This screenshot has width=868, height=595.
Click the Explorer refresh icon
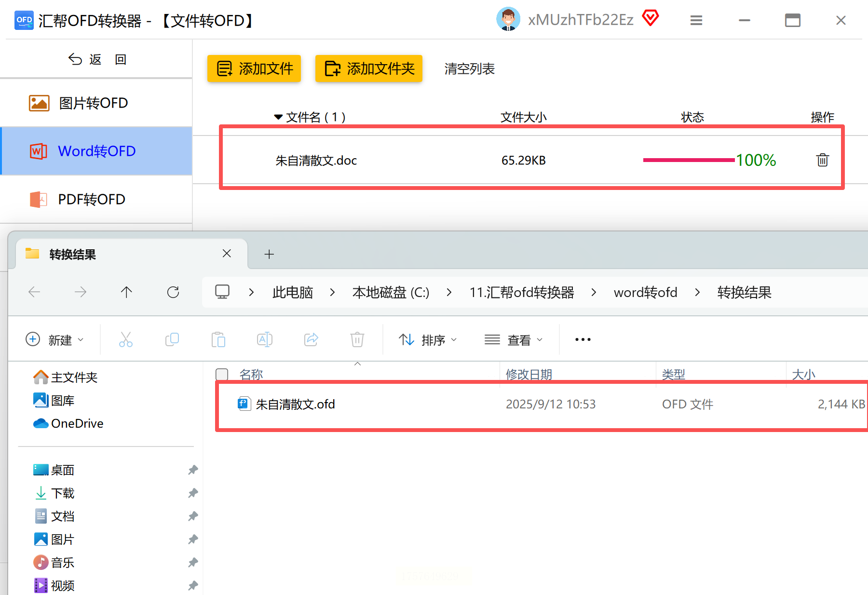tap(173, 292)
